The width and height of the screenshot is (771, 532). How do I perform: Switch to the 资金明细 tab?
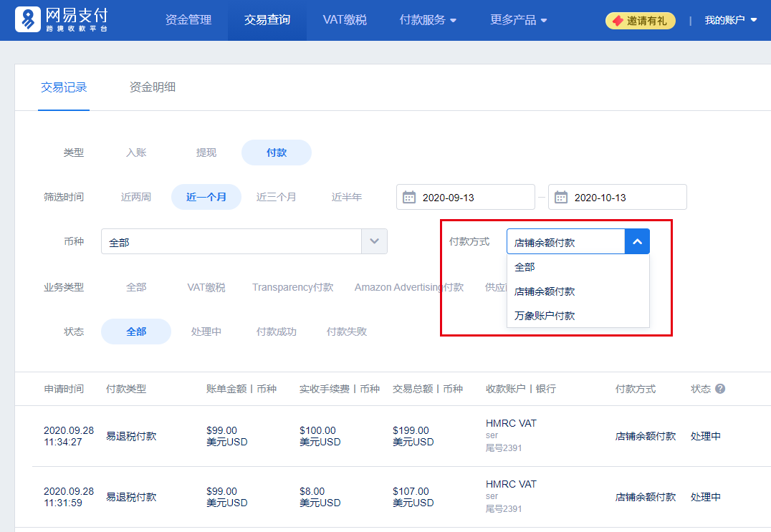pyautogui.click(x=152, y=87)
